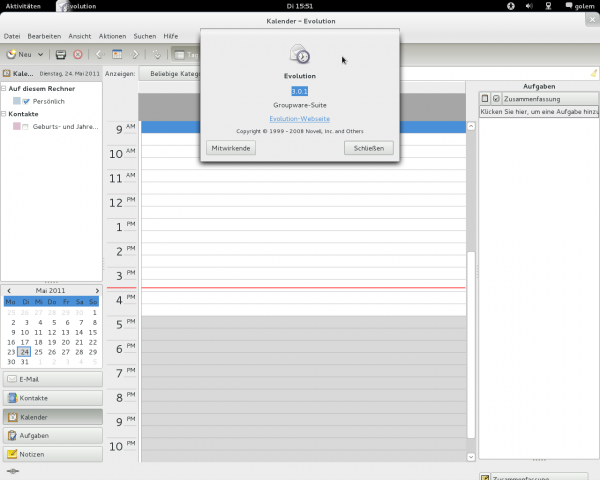Toggle the Persönlich calendar checkbox

click(x=26, y=102)
